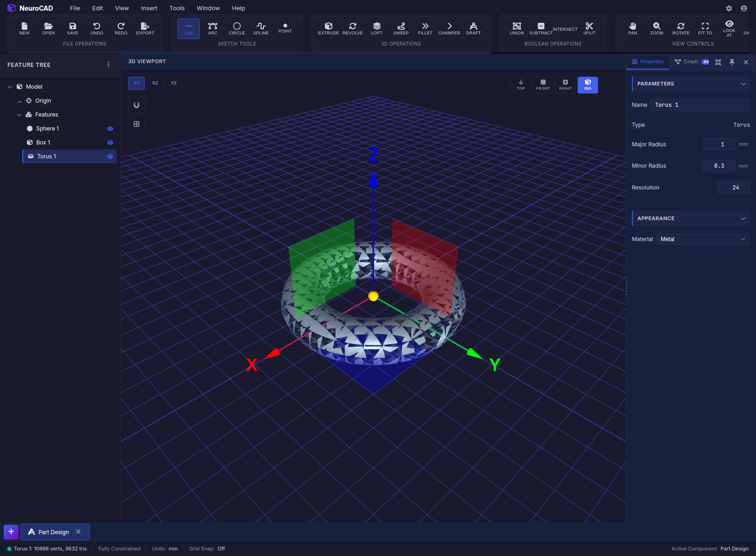Edit the Minor Radius value field
Screen dimensions: 756x556
[x=718, y=166]
